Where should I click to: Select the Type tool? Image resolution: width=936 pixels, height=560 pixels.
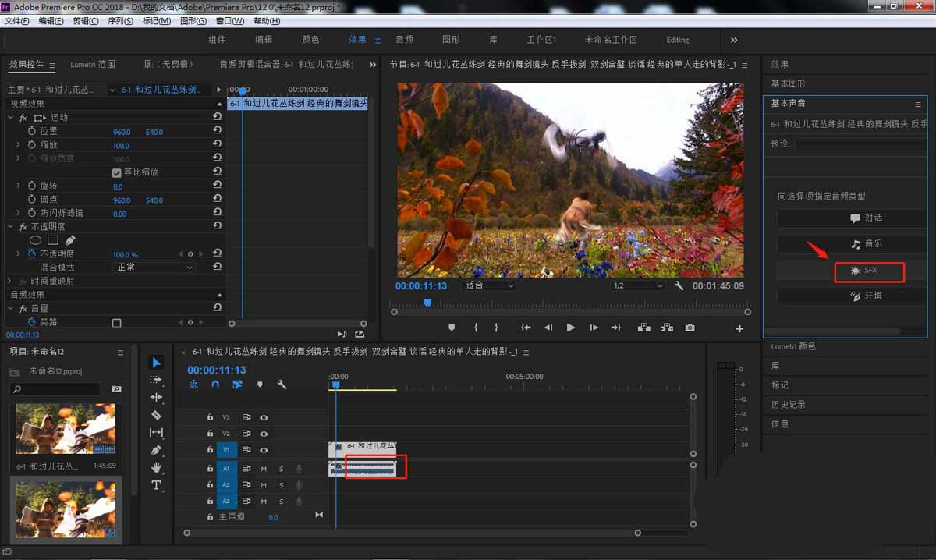tap(156, 485)
